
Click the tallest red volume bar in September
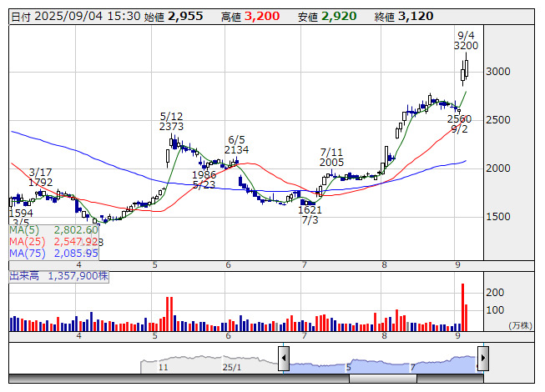click(x=462, y=307)
